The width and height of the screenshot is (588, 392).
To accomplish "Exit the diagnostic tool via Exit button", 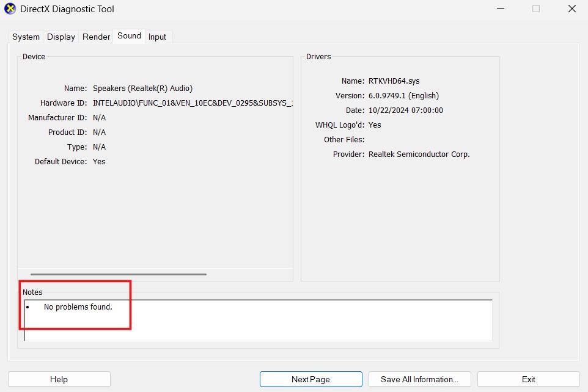I will tap(528, 379).
